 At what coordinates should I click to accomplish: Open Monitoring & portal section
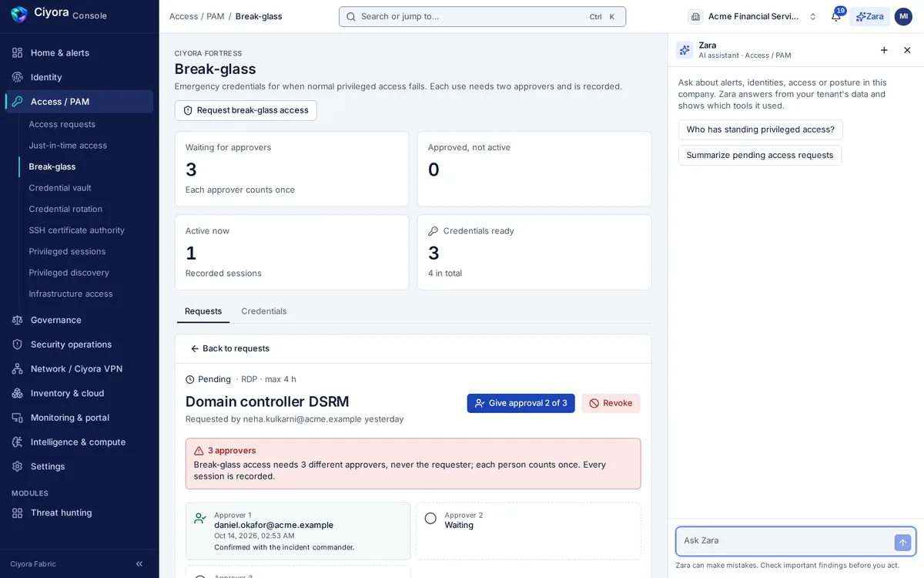point(79,418)
